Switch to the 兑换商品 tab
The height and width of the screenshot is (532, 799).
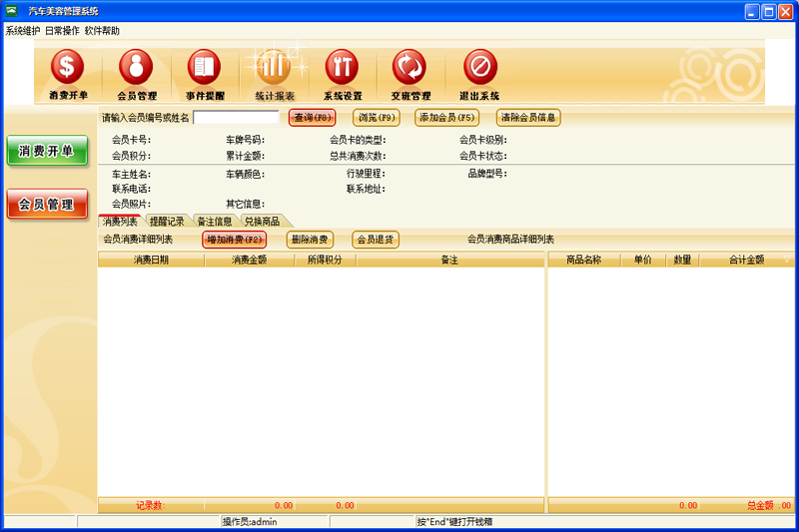pyautogui.click(x=263, y=222)
